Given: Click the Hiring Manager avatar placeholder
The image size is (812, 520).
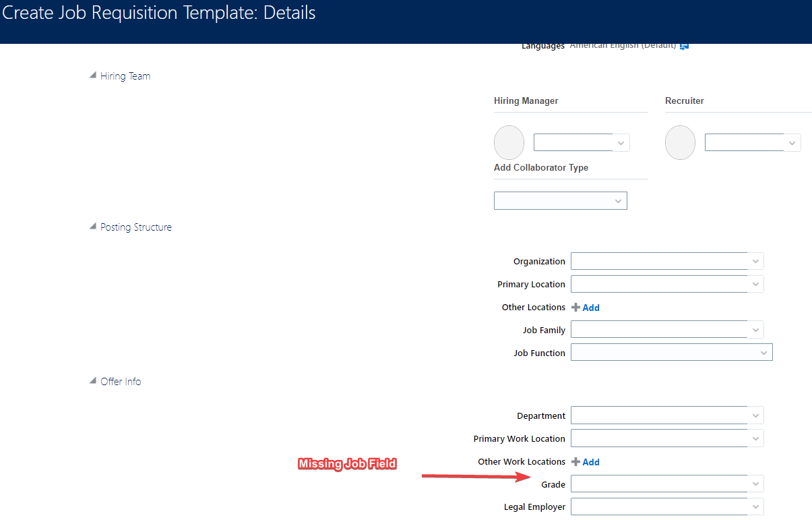Looking at the screenshot, I should click(509, 142).
